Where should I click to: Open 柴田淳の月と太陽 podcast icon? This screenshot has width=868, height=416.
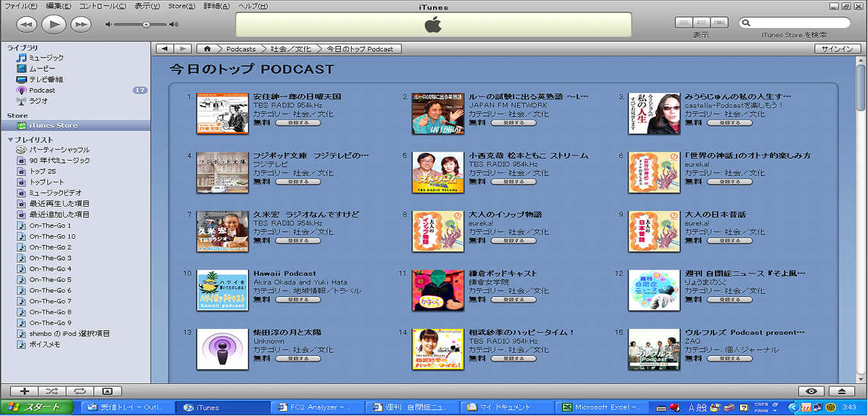[222, 349]
